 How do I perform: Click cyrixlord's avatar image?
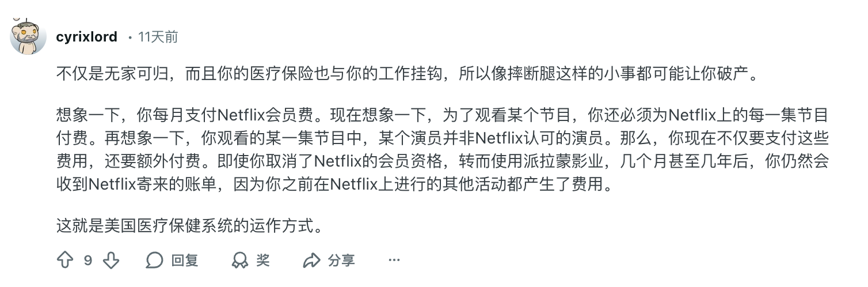click(28, 37)
